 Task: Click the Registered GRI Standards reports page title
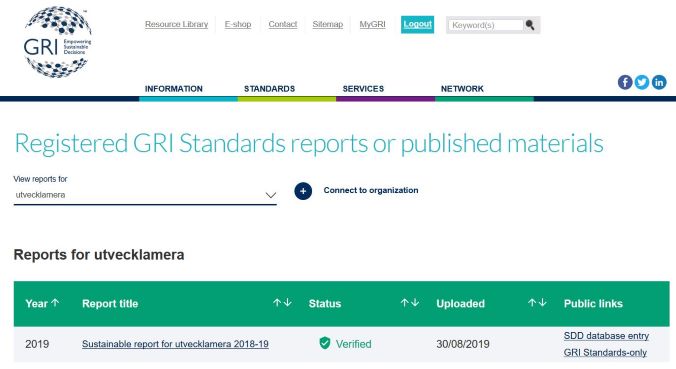click(309, 144)
